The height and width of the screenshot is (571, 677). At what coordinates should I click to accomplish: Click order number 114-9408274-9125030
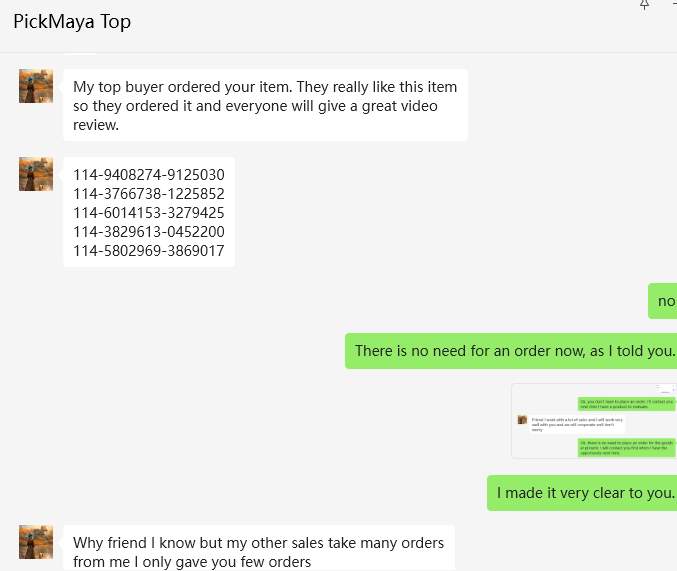149,175
